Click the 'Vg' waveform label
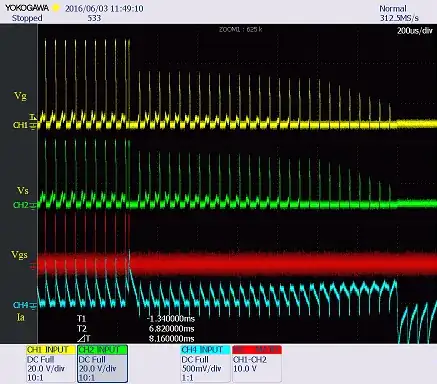The height and width of the screenshot is (384, 437). pos(20,96)
